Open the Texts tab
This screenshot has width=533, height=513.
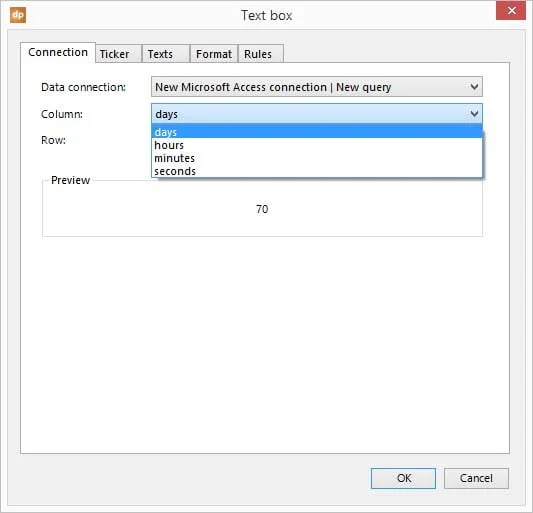(x=166, y=54)
